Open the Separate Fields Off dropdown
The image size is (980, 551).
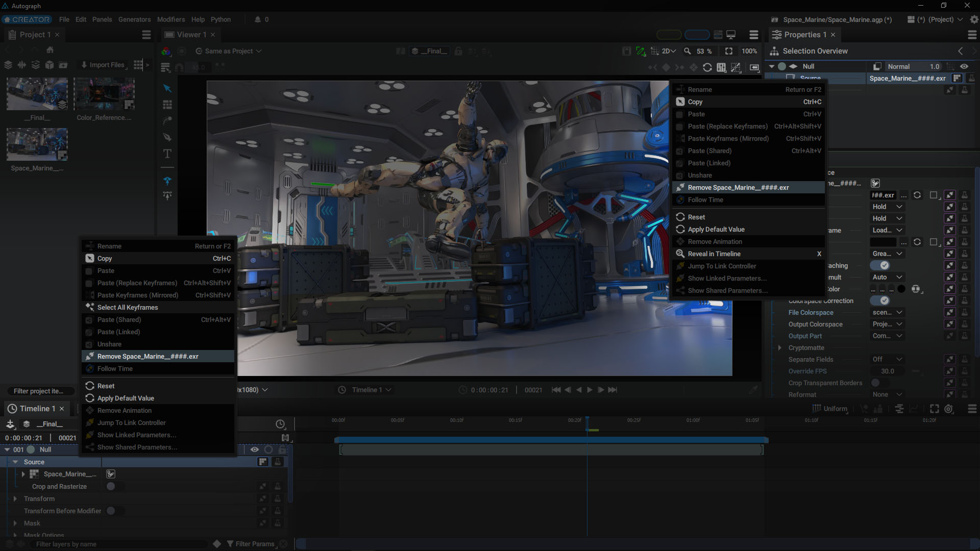[x=887, y=359]
